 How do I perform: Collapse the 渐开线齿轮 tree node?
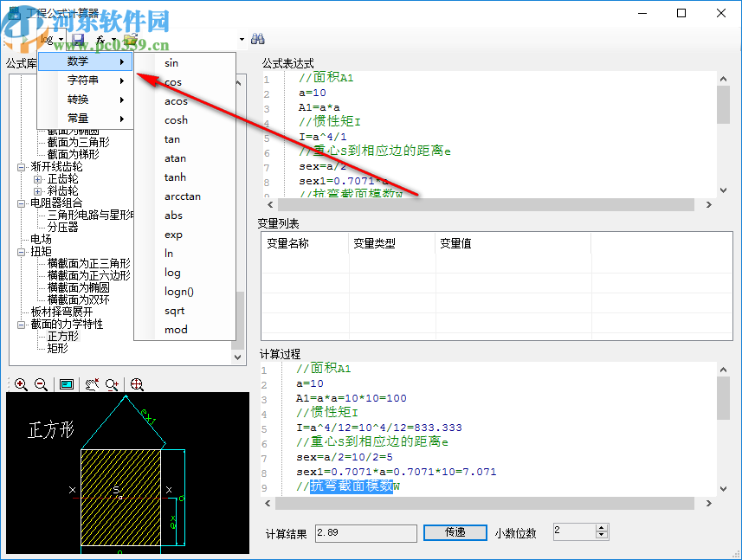click(21, 167)
